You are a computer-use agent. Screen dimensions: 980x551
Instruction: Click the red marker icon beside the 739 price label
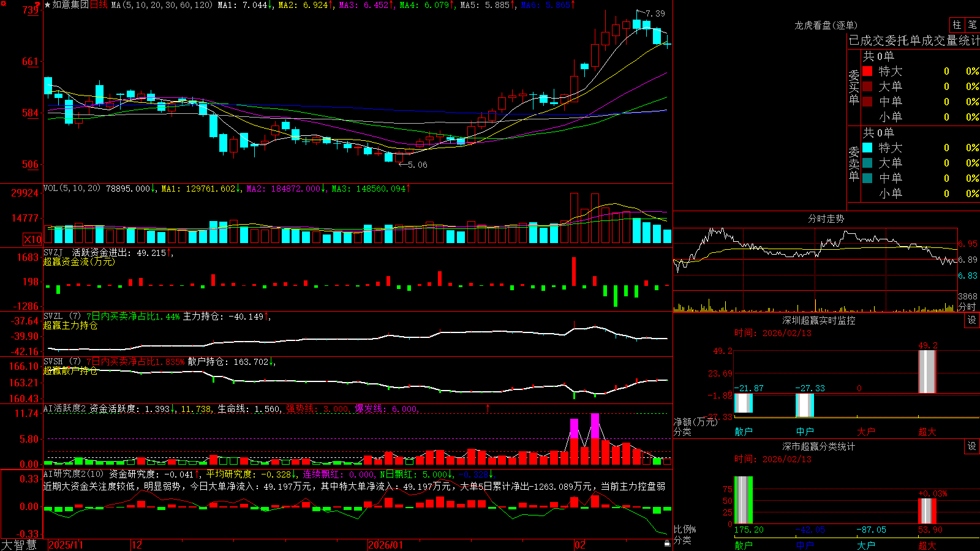click(37, 6)
